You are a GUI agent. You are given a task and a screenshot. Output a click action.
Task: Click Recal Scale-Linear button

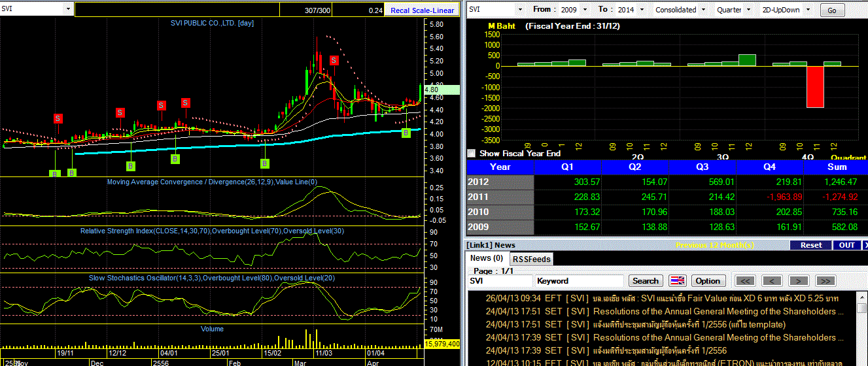click(423, 10)
